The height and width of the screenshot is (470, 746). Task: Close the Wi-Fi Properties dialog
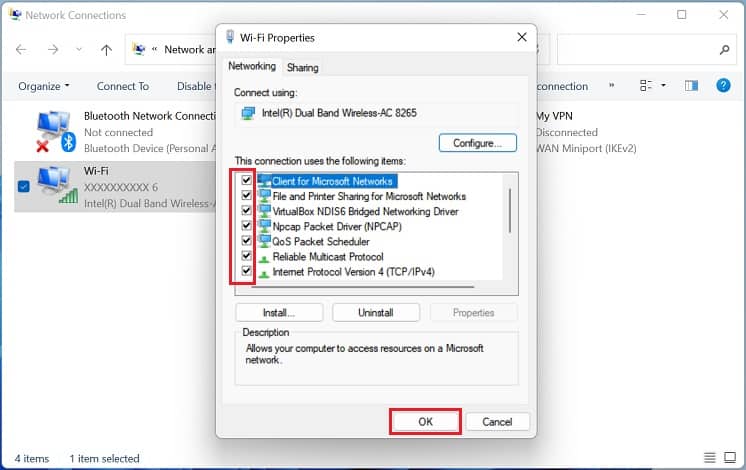522,37
